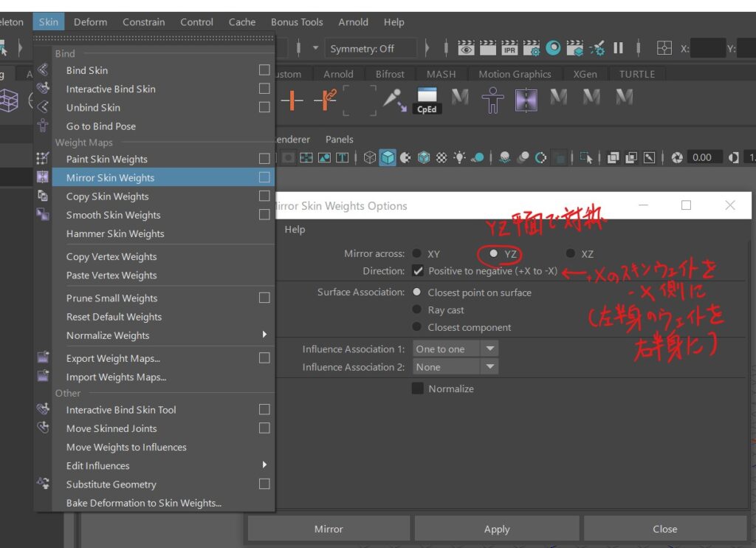The image size is (756, 548).
Task: Click the X coordinate input field
Action: click(x=708, y=48)
